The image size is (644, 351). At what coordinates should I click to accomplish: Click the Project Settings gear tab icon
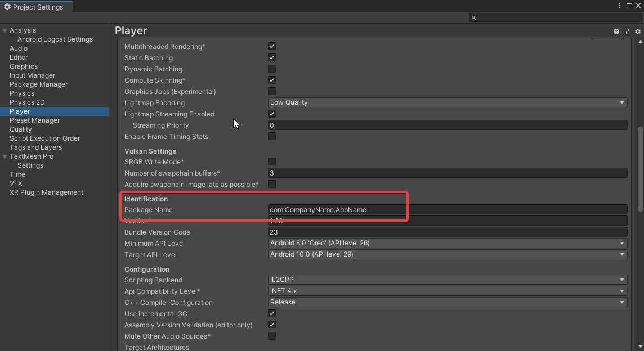tap(7, 7)
